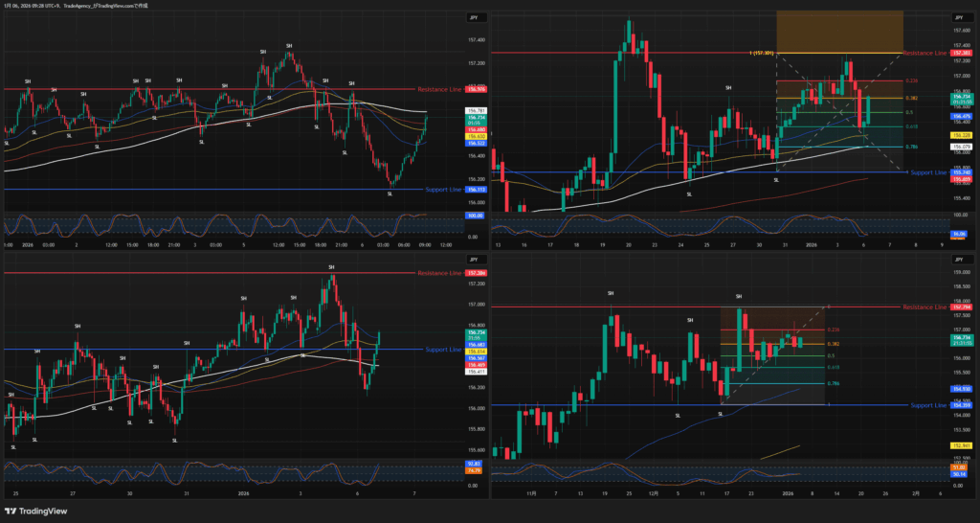Click the blue 154.930 moving average price tag

(x=961, y=389)
